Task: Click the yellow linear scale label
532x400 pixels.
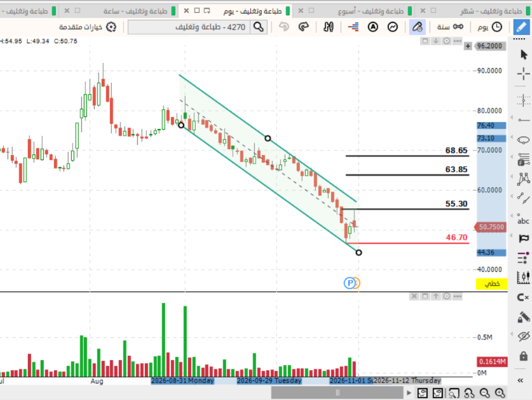Action: [x=491, y=284]
